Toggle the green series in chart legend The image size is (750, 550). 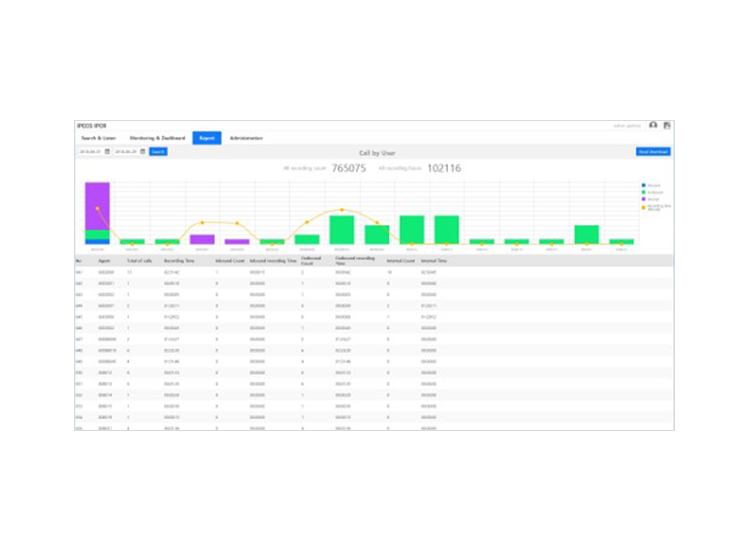(642, 192)
